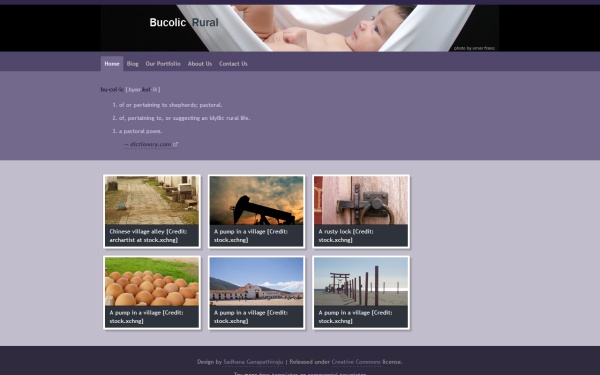Click the Chinese village alley caption text

(x=148, y=236)
